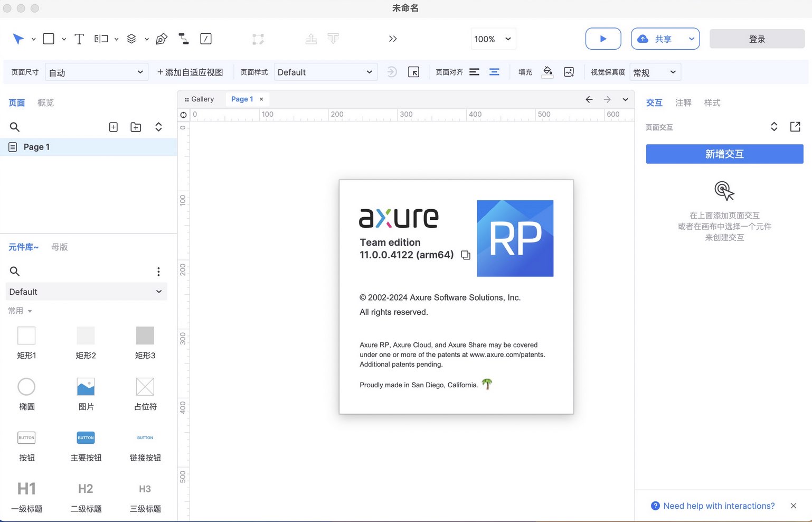Click the layers stack tool icon
The width and height of the screenshot is (812, 522).
131,39
